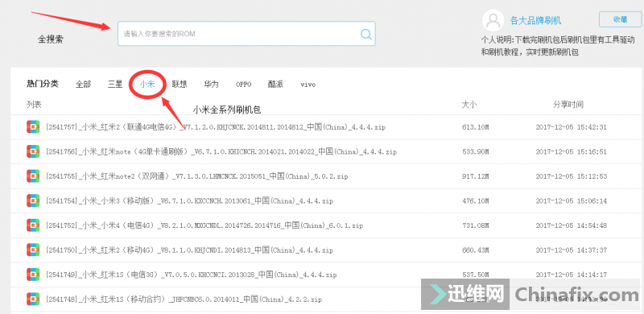Click the user avatar icon

493,21
